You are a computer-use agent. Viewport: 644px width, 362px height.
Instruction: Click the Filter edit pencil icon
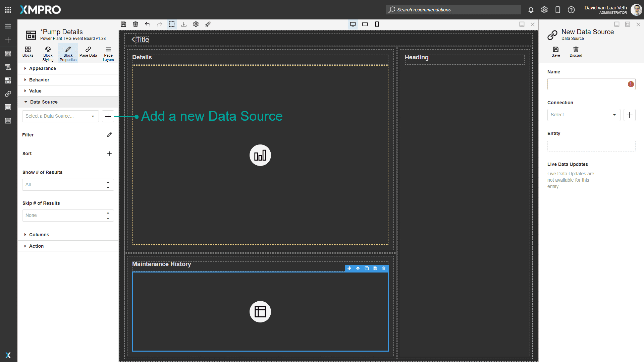(x=109, y=135)
